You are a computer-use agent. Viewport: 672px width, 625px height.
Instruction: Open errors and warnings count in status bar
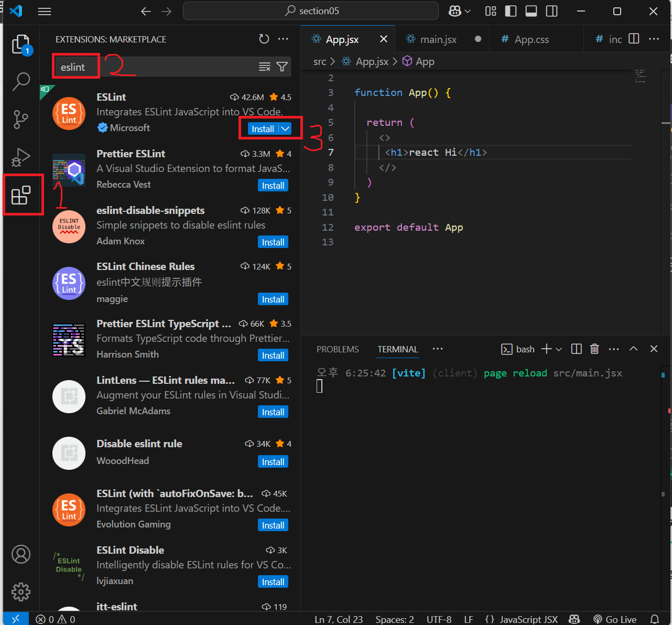(56, 619)
